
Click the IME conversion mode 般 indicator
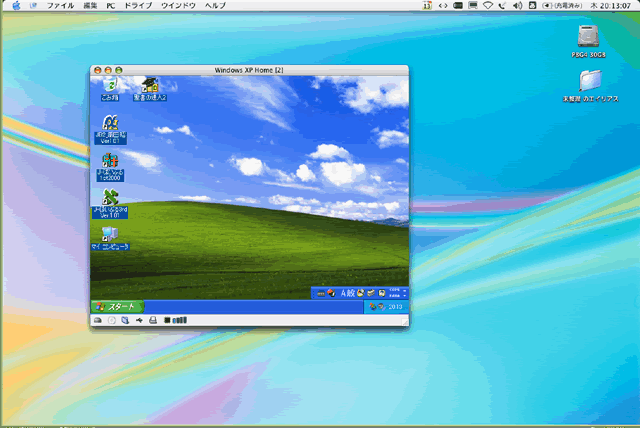pos(351,293)
